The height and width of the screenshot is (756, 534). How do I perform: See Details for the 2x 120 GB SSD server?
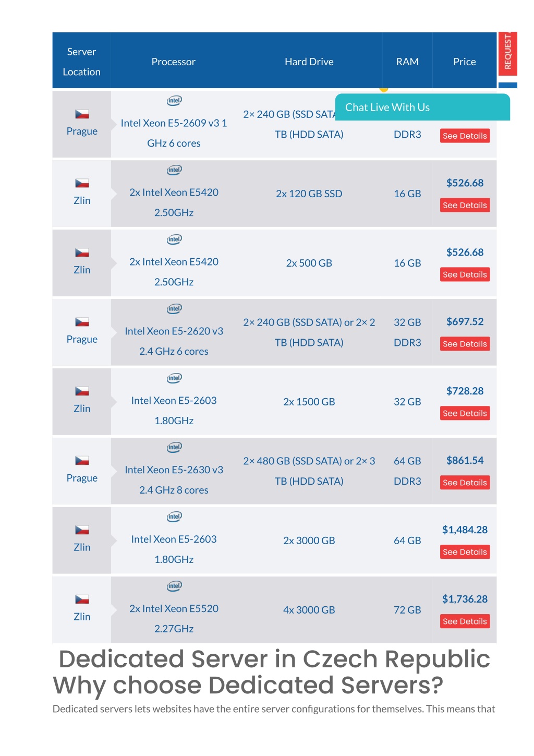tap(465, 205)
